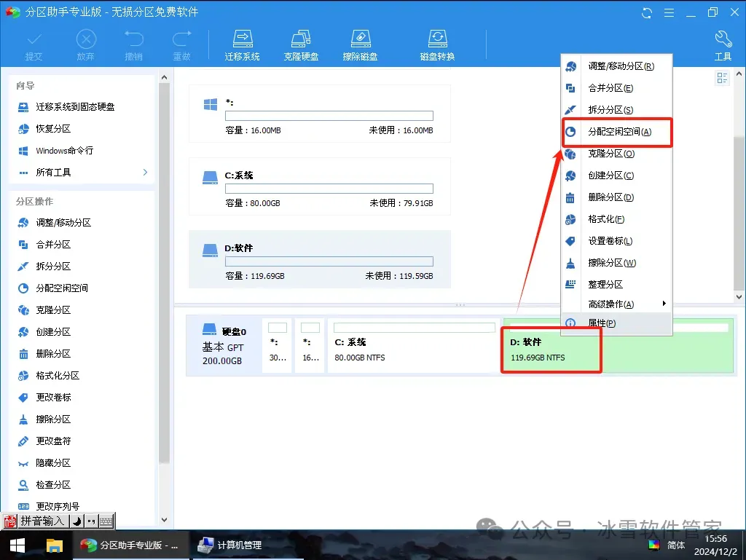Click sidebar scrollbar down arrow
The image size is (746, 560).
click(x=164, y=520)
